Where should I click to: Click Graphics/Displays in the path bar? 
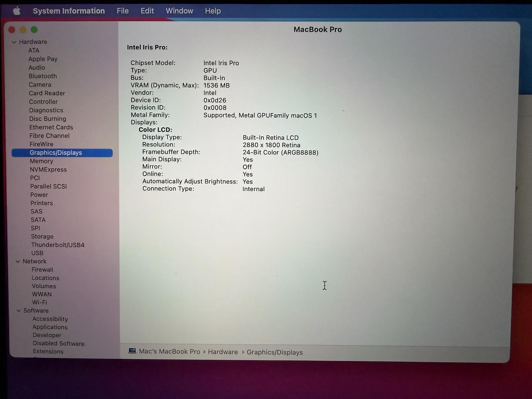pyautogui.click(x=274, y=352)
